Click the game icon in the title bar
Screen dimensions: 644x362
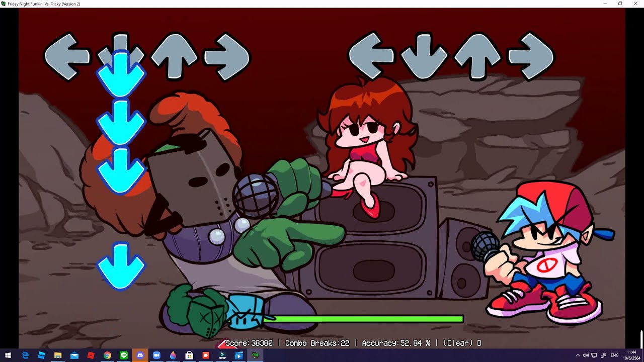click(x=4, y=4)
